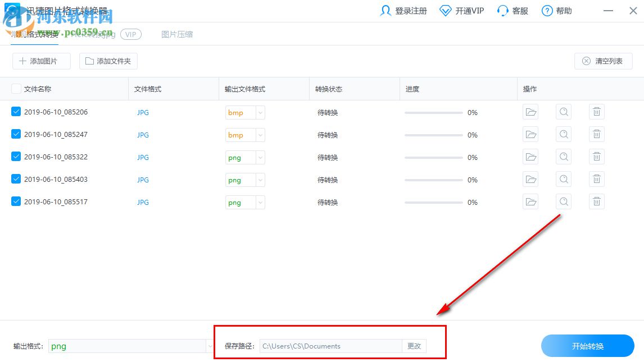This screenshot has width=644, height=362.
Task: Uncheck the select-all checkbox in header
Action: [x=15, y=88]
